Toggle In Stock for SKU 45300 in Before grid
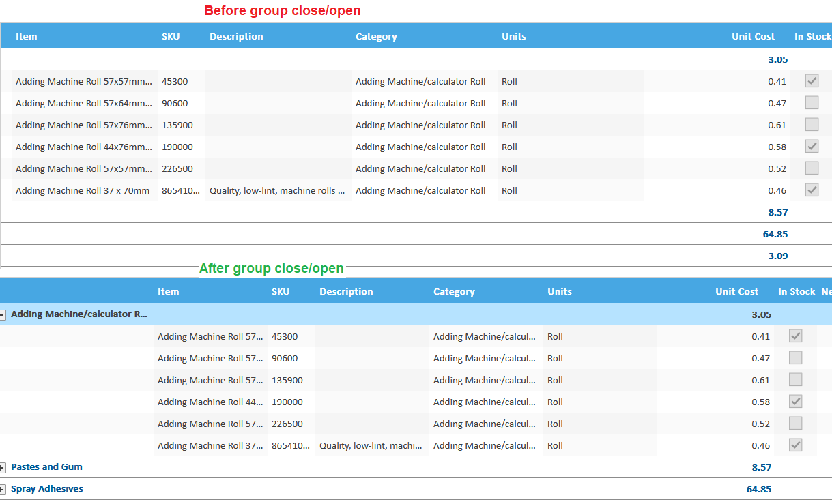Screen dimensions: 832x504 (x=812, y=81)
